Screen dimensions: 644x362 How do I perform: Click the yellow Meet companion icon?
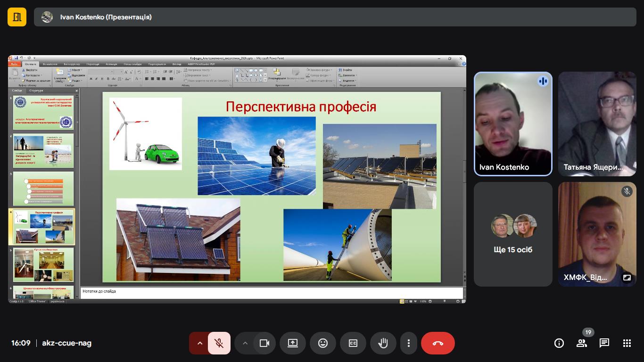[17, 17]
